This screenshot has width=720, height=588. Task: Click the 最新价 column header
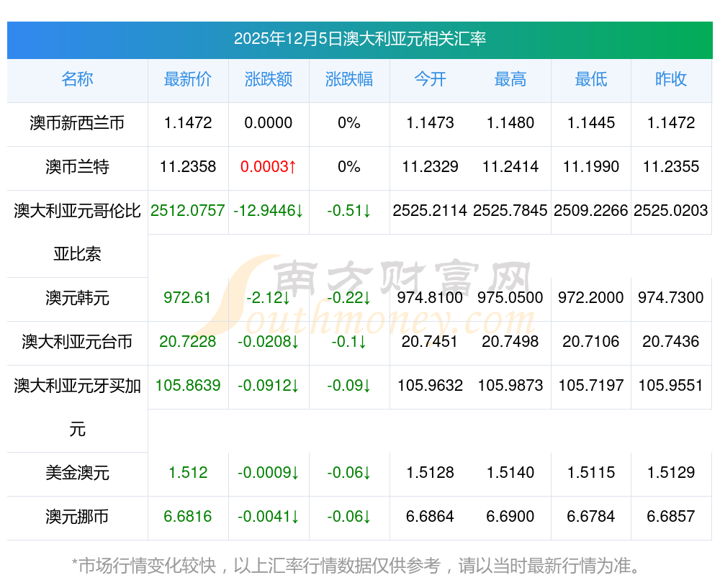(188, 80)
